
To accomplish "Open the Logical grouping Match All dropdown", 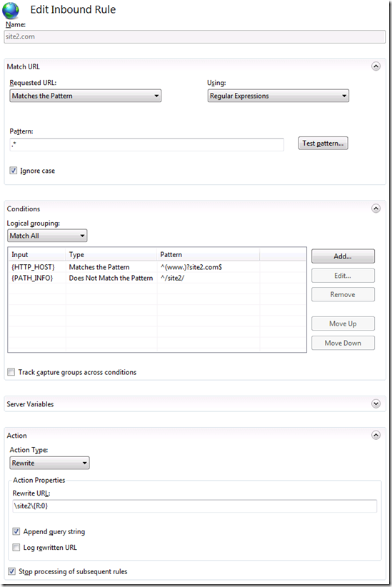I will tap(47, 236).
